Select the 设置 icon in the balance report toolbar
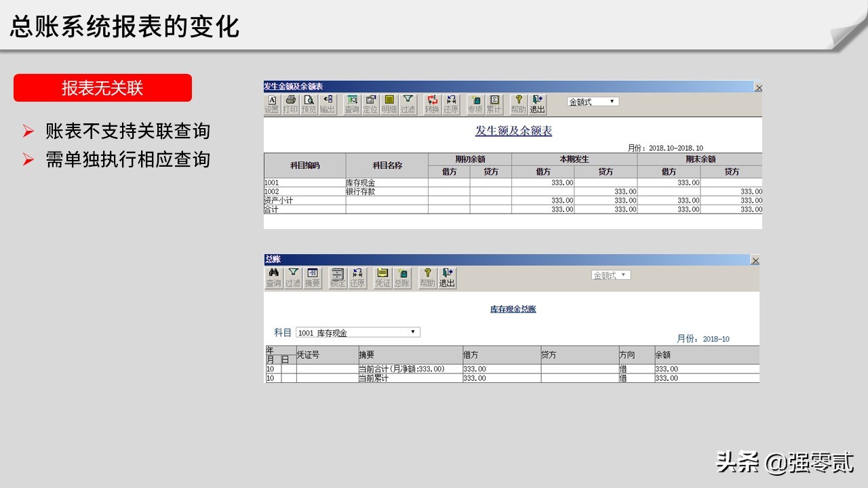This screenshot has width=868, height=488. click(x=272, y=102)
